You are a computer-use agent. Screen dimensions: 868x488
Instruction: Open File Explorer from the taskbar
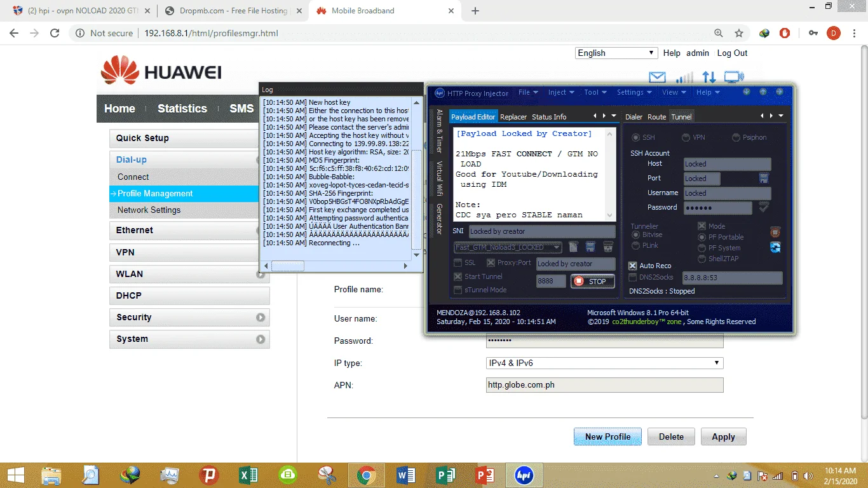51,475
